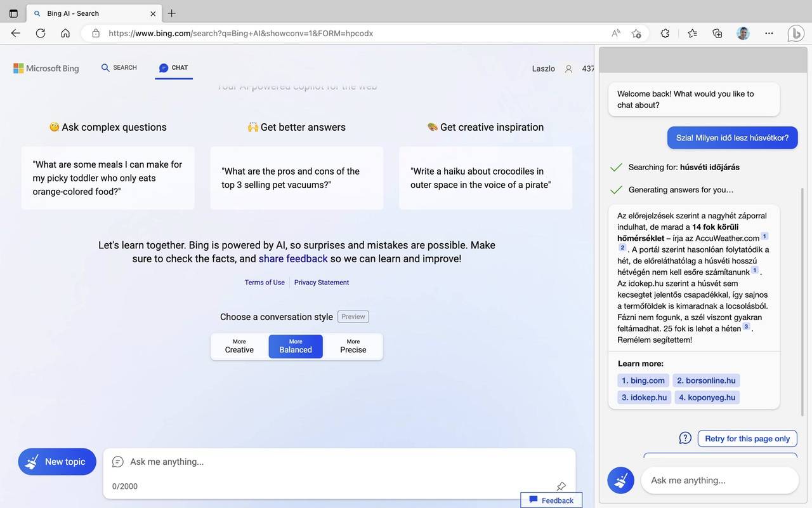
Task: Choose the pet vacuums pros and cons suggestion
Action: click(297, 178)
